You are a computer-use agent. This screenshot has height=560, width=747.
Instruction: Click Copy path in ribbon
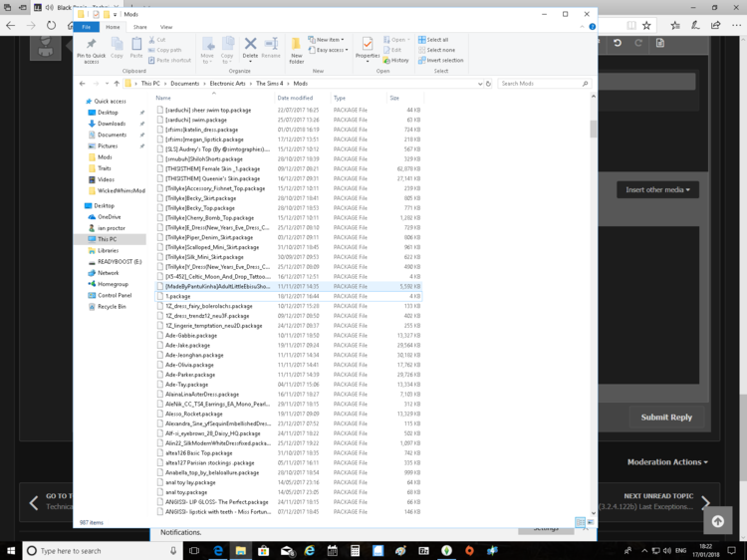coord(164,50)
